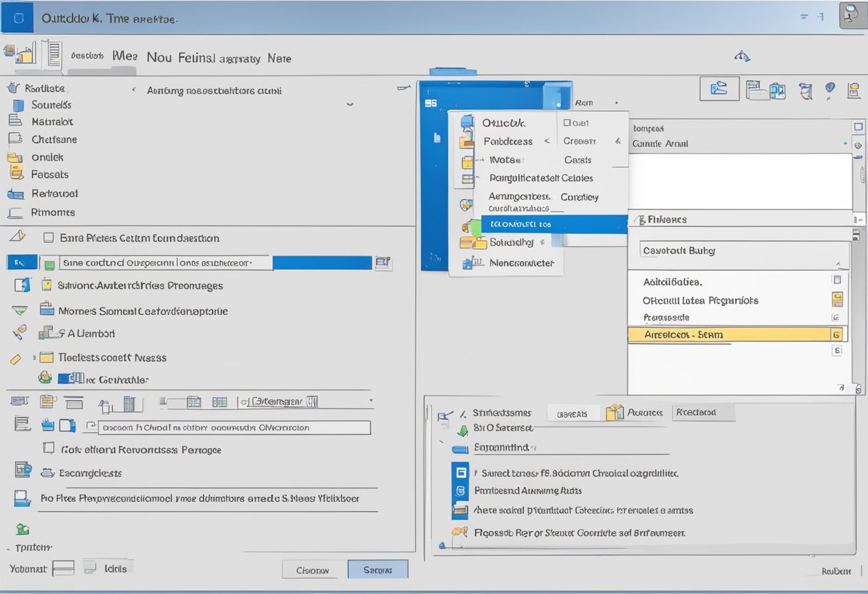Expand the Tlaetestsoaett Nsass tree item
This screenshot has height=594, width=868.
[33, 357]
